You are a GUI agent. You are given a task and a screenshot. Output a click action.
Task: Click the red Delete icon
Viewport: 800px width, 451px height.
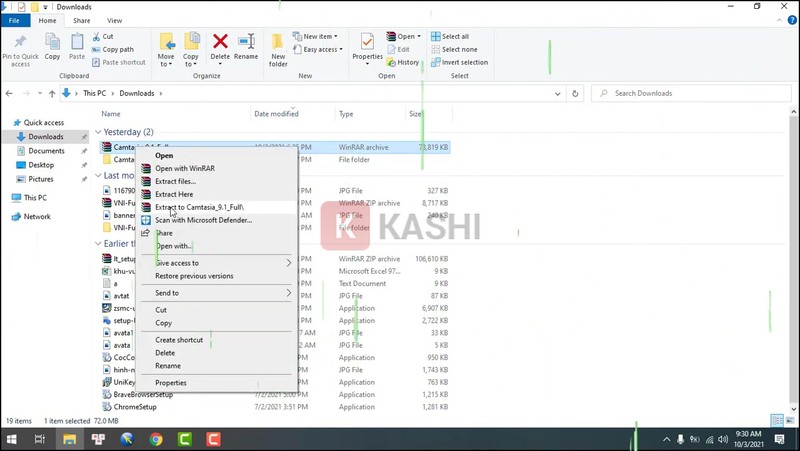(220, 41)
